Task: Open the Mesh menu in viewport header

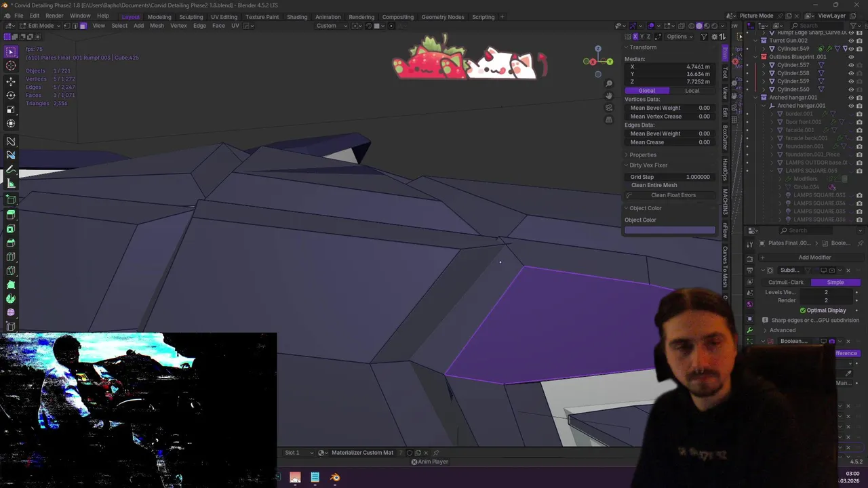Action: click(x=157, y=26)
